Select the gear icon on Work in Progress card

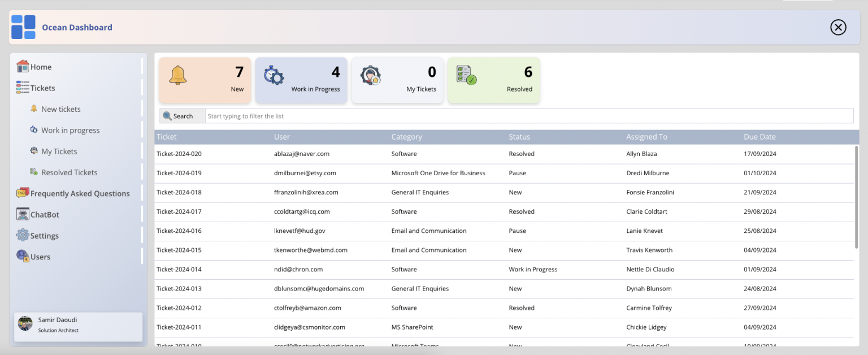(274, 74)
